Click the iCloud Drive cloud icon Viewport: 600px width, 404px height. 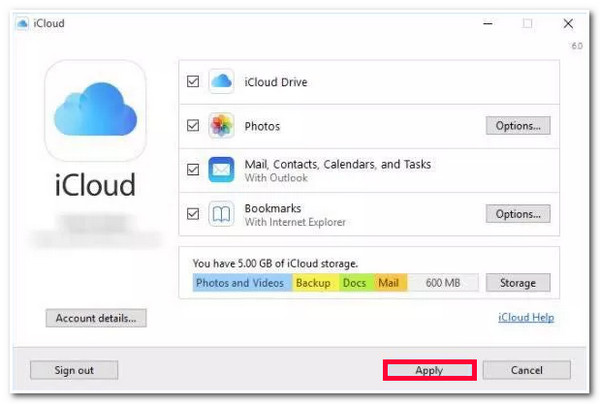(221, 81)
